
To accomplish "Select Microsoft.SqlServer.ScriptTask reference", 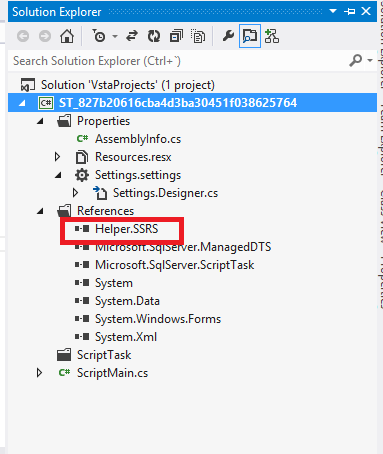I will point(175,265).
